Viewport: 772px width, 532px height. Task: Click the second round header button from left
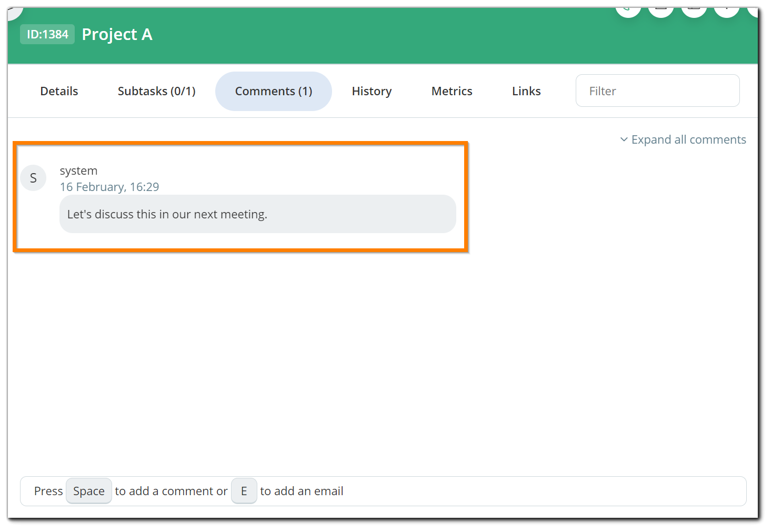coord(661,11)
